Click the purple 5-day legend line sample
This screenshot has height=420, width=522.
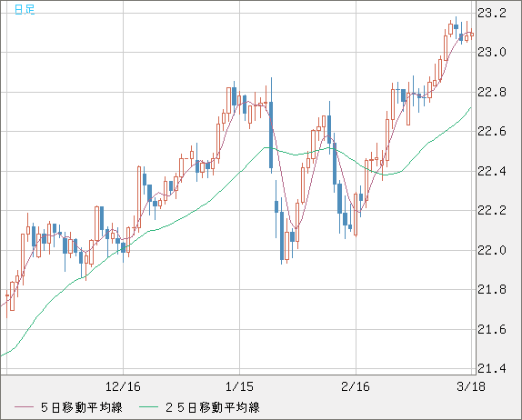pyautogui.click(x=24, y=407)
